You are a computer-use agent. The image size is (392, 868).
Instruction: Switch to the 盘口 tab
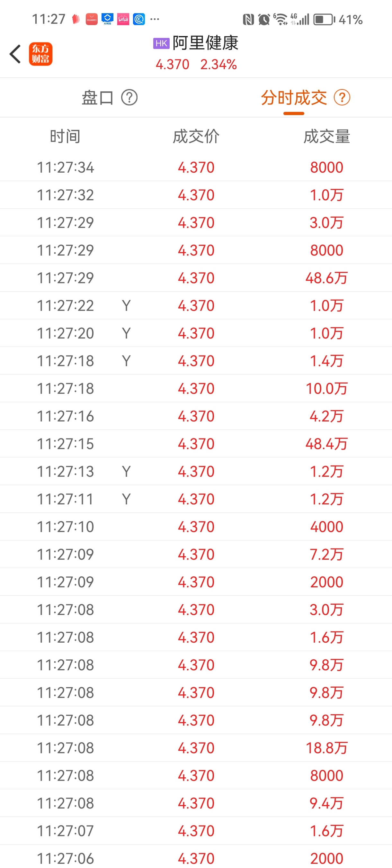click(x=98, y=98)
